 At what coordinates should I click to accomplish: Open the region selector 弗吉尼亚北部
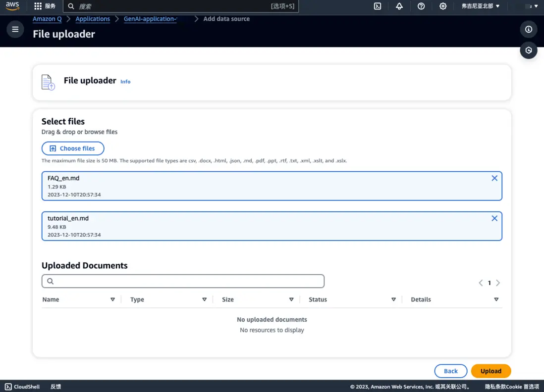tap(480, 6)
